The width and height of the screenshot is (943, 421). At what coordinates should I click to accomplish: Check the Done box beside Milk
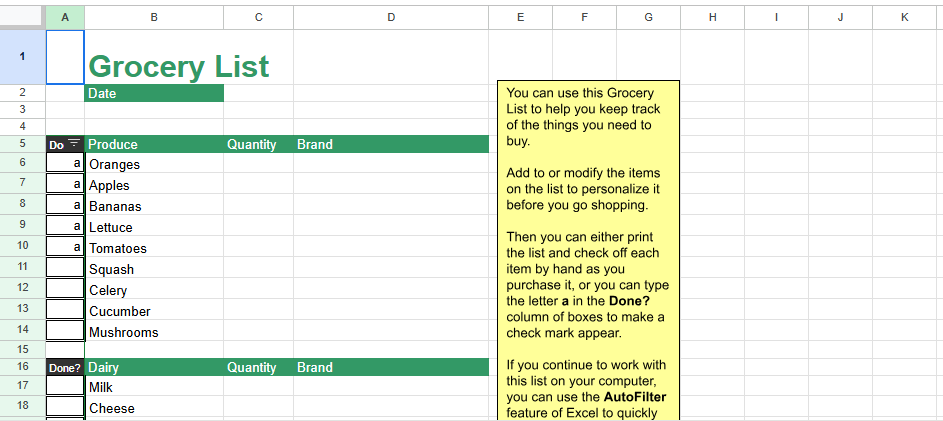tap(65, 387)
